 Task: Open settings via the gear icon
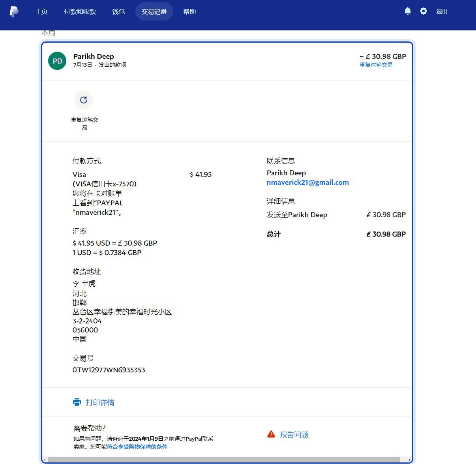click(424, 11)
